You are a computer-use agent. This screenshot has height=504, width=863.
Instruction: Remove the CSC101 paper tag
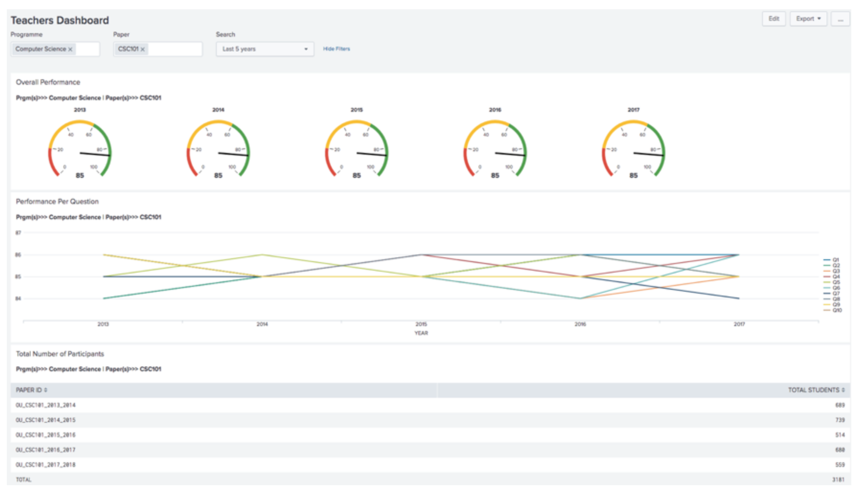[143, 49]
